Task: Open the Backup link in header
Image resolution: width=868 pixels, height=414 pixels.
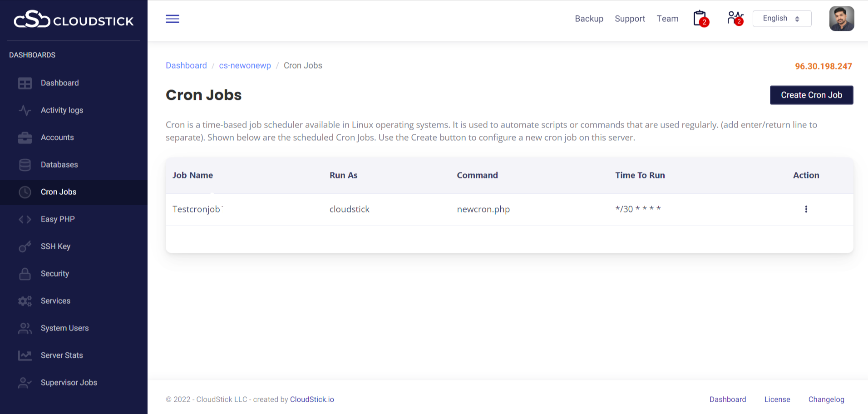Action: coord(589,19)
